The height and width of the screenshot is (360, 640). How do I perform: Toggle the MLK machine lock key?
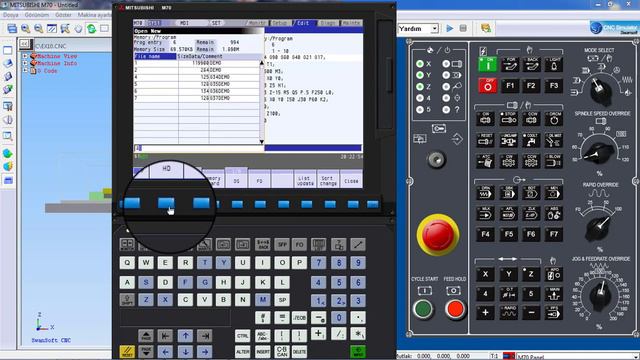485,213
